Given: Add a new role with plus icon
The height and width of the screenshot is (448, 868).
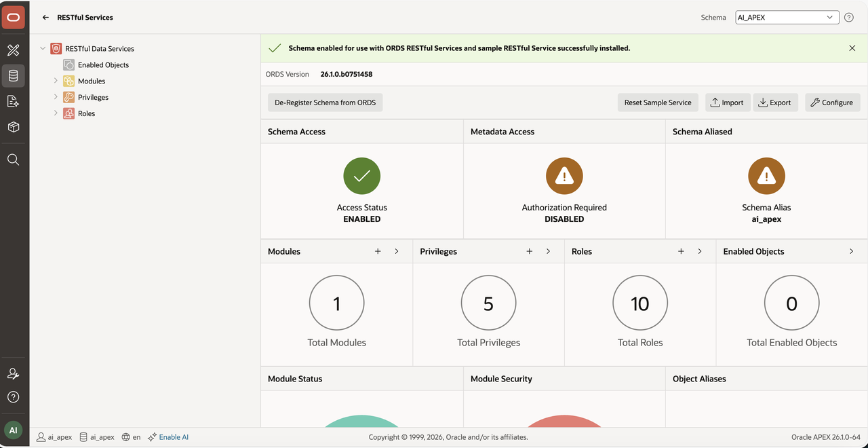Looking at the screenshot, I should point(682,251).
